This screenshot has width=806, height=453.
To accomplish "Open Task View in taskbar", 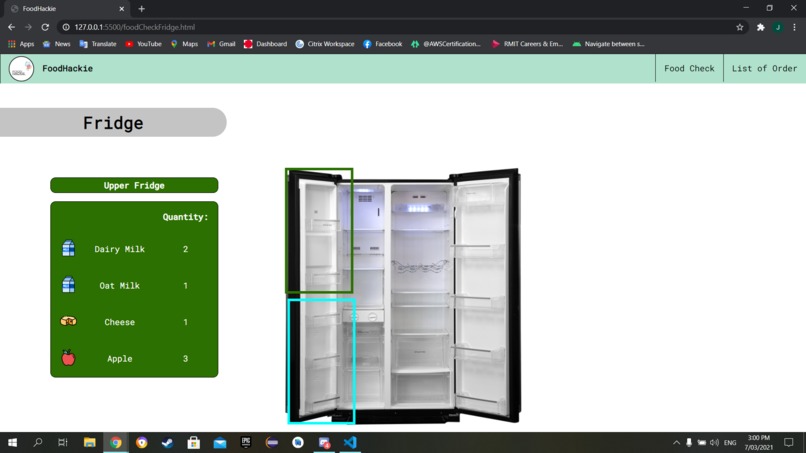I will tap(63, 442).
